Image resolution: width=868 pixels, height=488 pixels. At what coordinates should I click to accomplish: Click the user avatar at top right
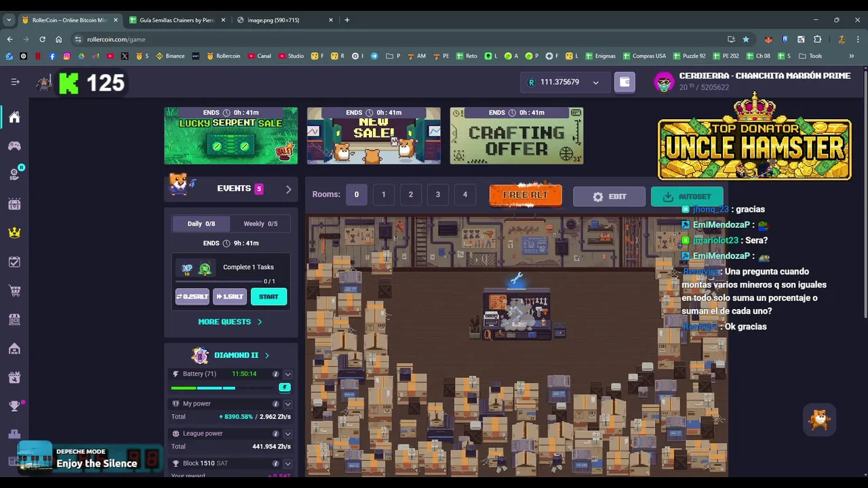tap(664, 82)
